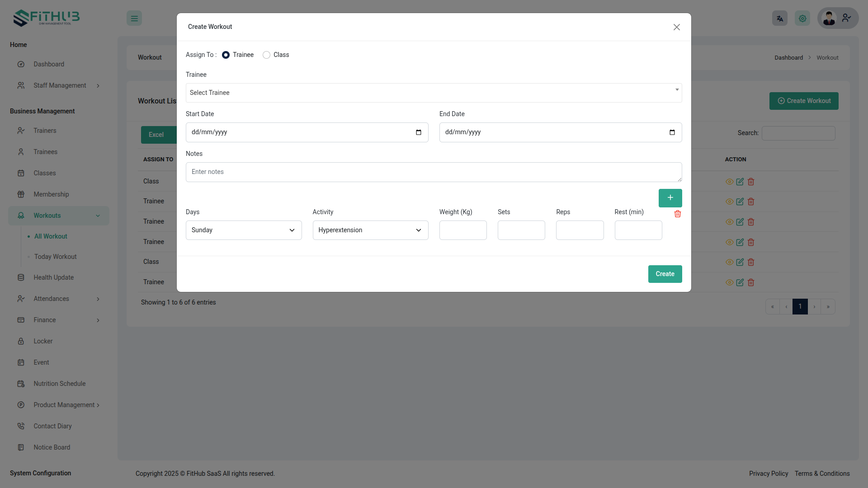The height and width of the screenshot is (488, 868).
Task: Open the Start Date calendar picker icon
Action: tap(418, 132)
